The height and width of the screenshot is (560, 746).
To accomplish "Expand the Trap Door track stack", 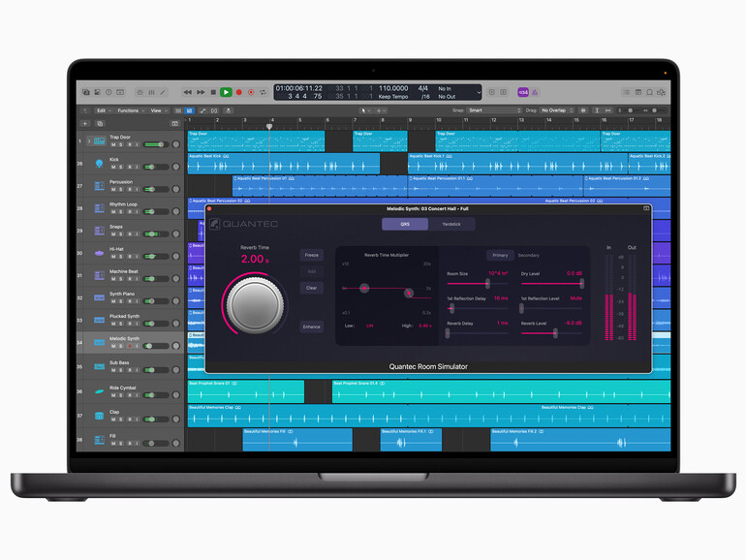I will click(x=88, y=140).
